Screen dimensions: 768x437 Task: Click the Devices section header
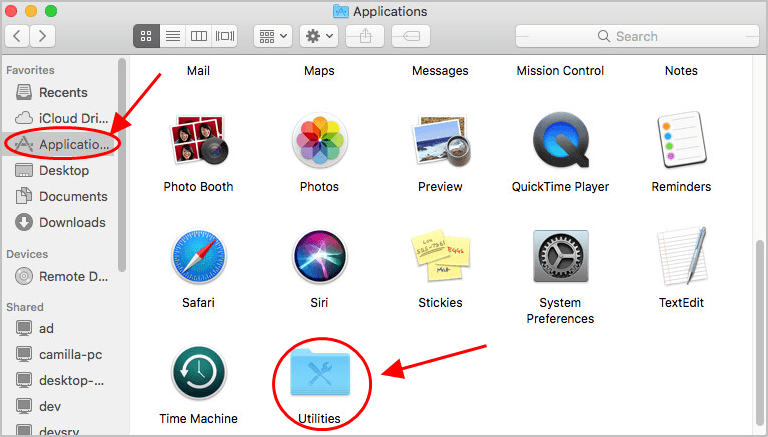27,254
